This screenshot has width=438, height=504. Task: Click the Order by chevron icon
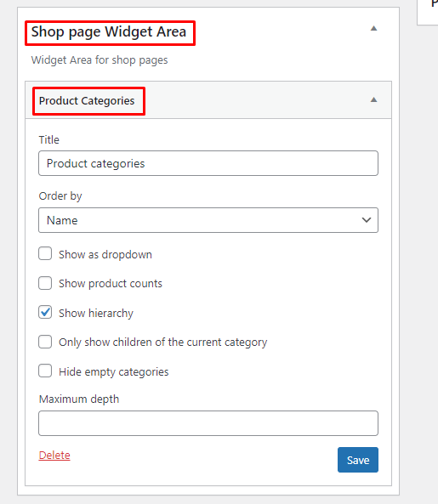[x=367, y=220]
